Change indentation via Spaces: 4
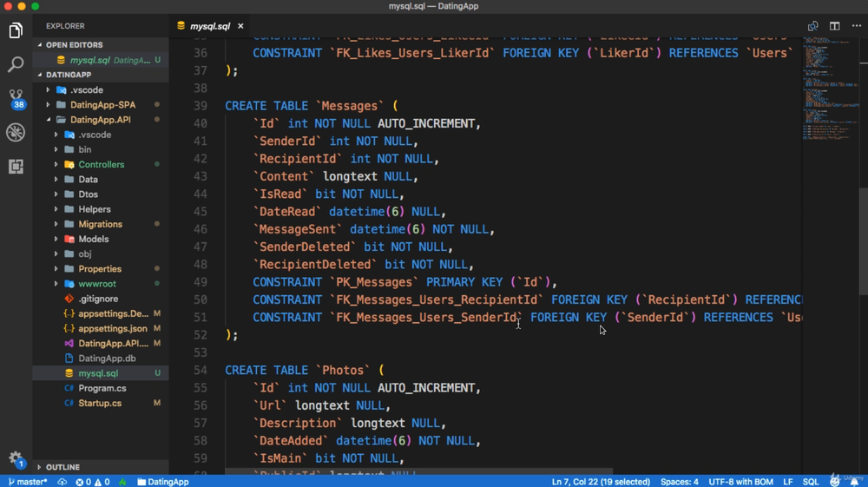868x487 pixels. click(x=680, y=482)
